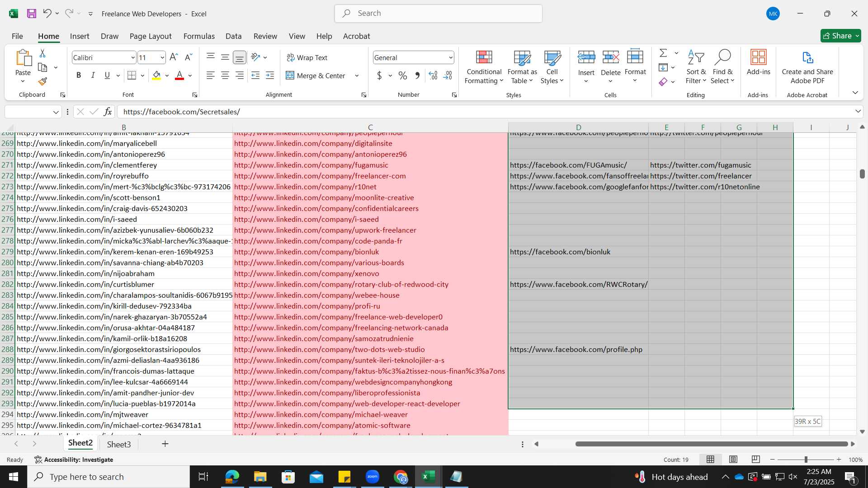Apply accounting dollar format
Viewport: 868px width, 488px height.
point(379,75)
